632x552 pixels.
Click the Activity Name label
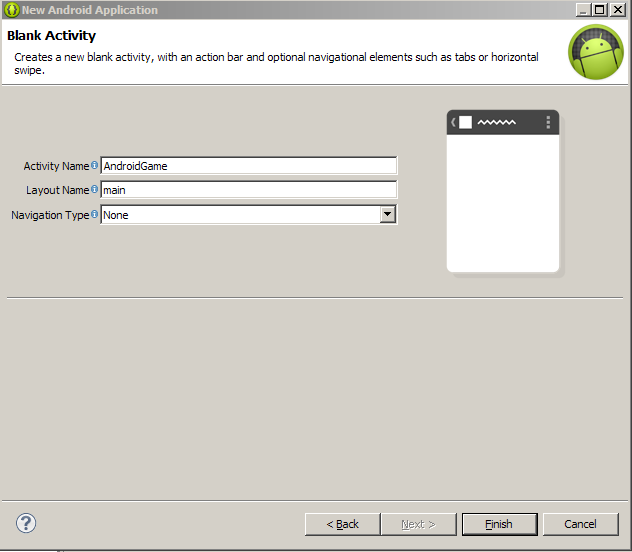point(56,166)
